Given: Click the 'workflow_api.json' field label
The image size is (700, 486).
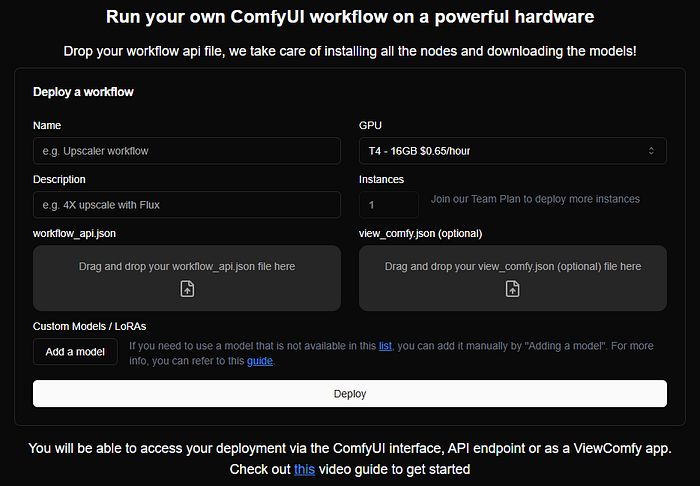Looking at the screenshot, I should [74, 233].
